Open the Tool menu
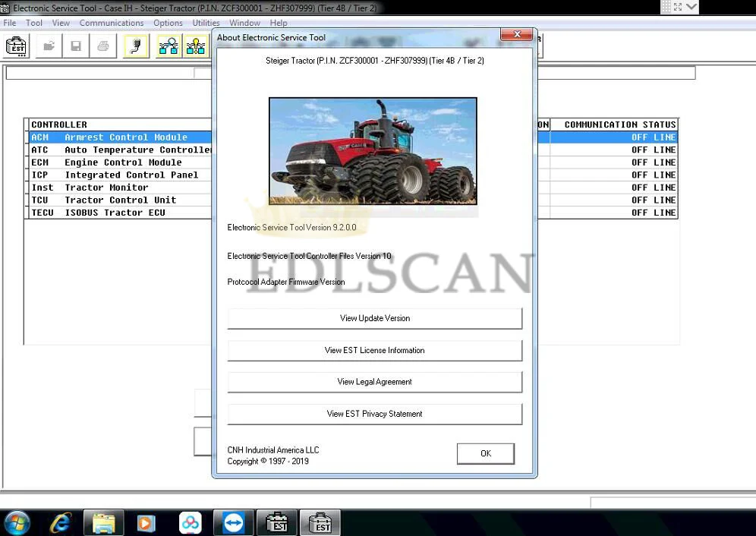The image size is (756, 536). (34, 23)
